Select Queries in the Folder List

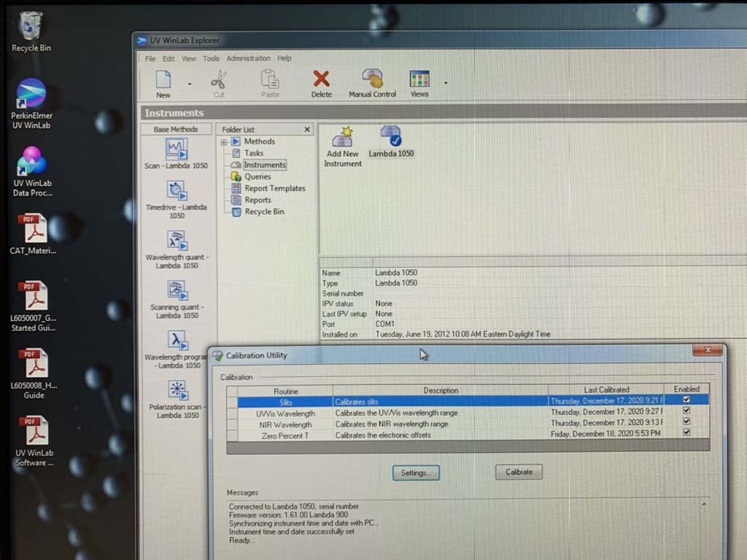pos(258,176)
